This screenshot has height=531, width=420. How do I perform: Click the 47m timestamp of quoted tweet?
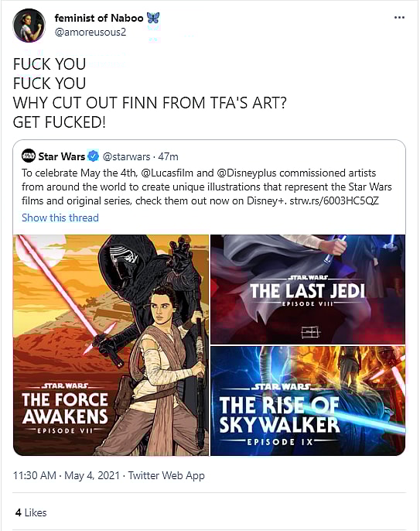pyautogui.click(x=168, y=156)
